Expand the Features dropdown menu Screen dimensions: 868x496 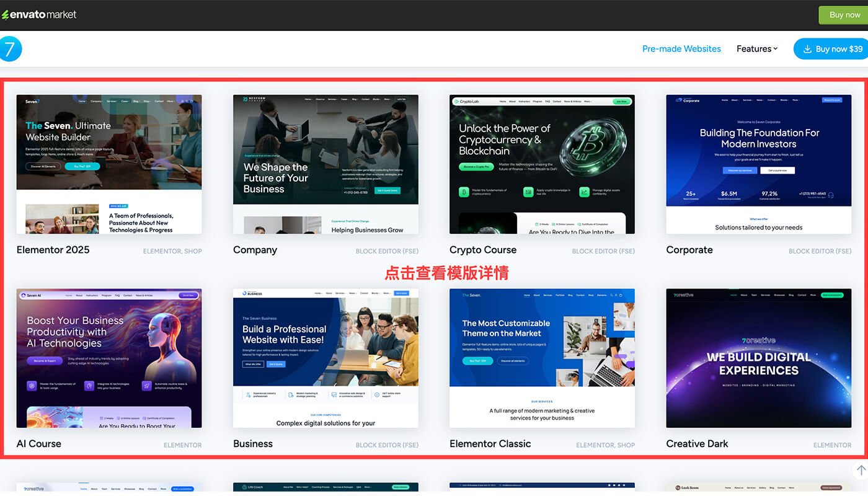(756, 49)
